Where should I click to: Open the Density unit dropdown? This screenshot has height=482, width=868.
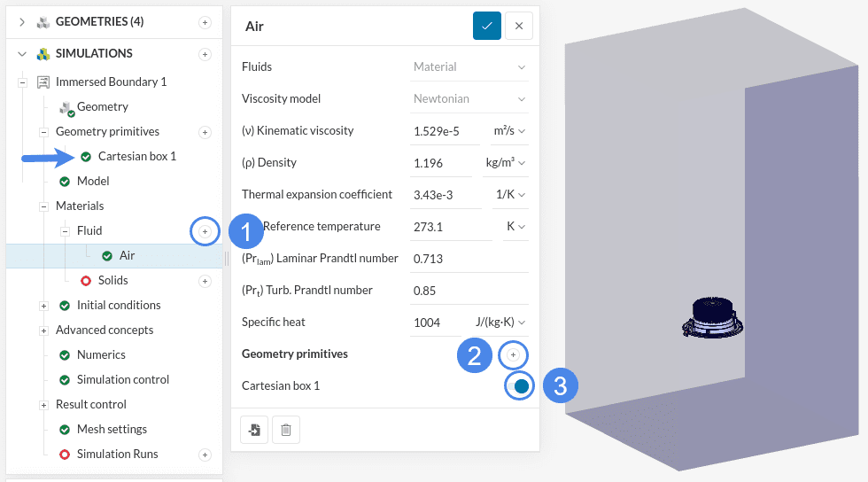505,163
